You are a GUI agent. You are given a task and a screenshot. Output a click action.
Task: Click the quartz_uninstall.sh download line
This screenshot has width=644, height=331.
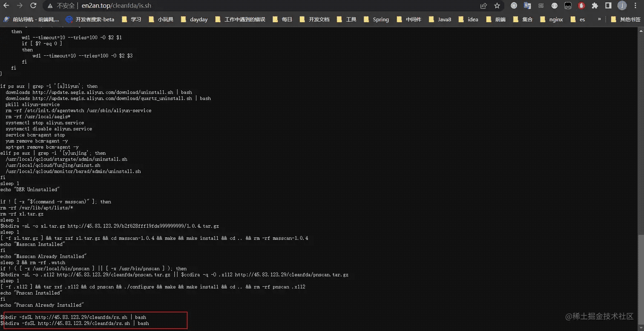coord(108,99)
